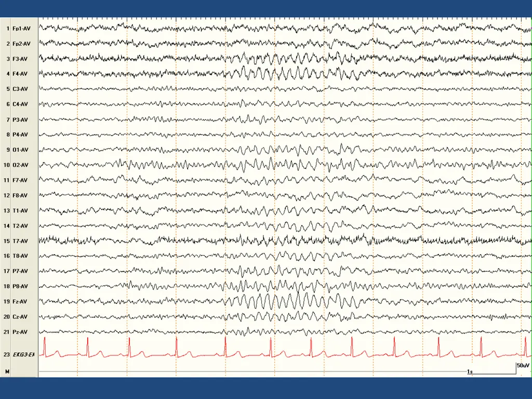
Task: Select channel label F4-AV
Action: click(x=20, y=74)
